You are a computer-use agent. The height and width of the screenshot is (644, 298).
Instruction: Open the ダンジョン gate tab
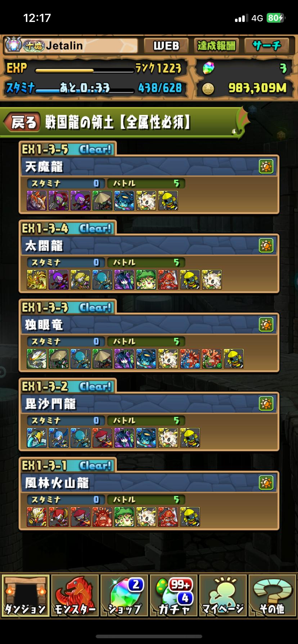[x=25, y=595]
